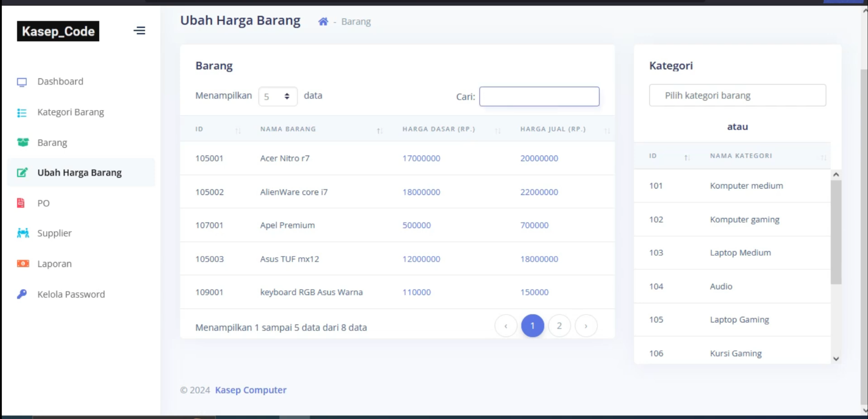The image size is (868, 419).
Task: Sort by Nama Kategori column arrows
Action: [823, 157]
